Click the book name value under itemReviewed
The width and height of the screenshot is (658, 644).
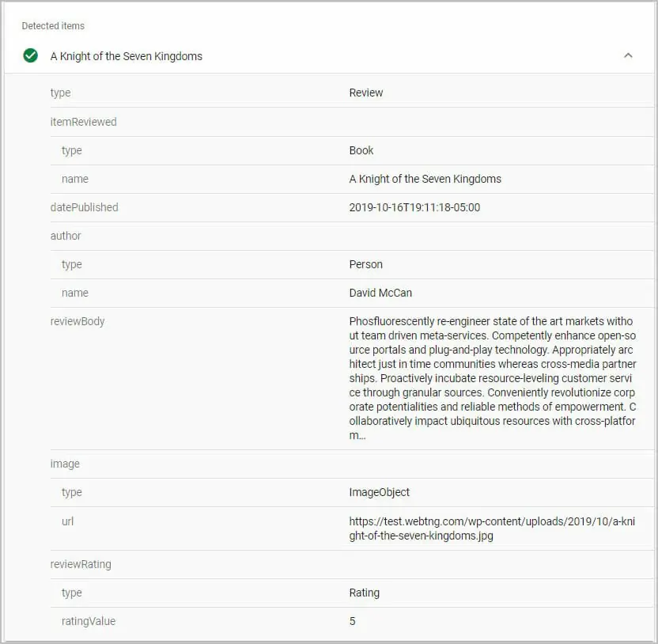(425, 179)
